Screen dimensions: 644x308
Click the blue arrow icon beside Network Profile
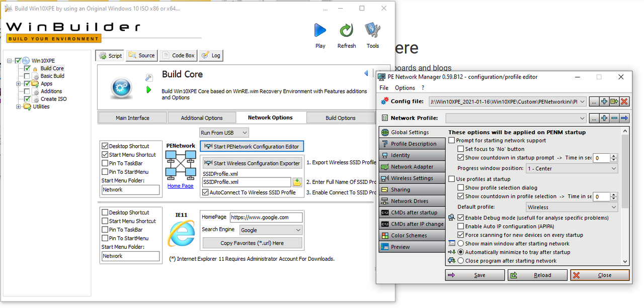click(624, 118)
